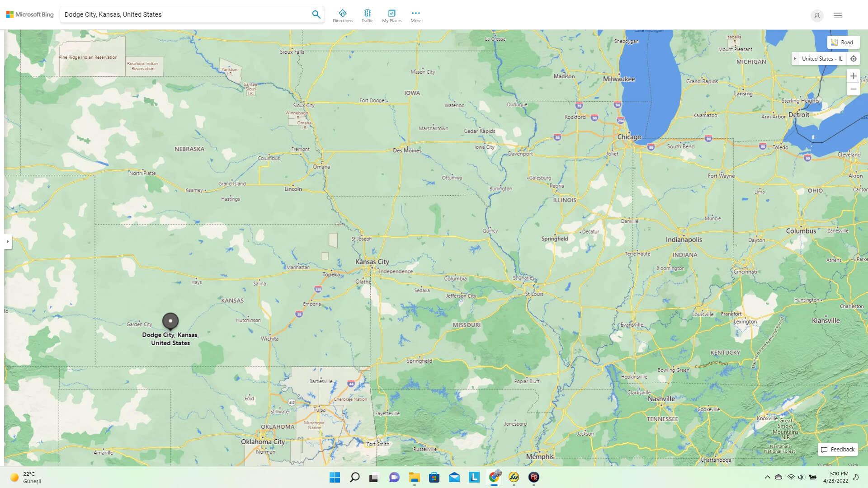Open My Places

point(392,16)
